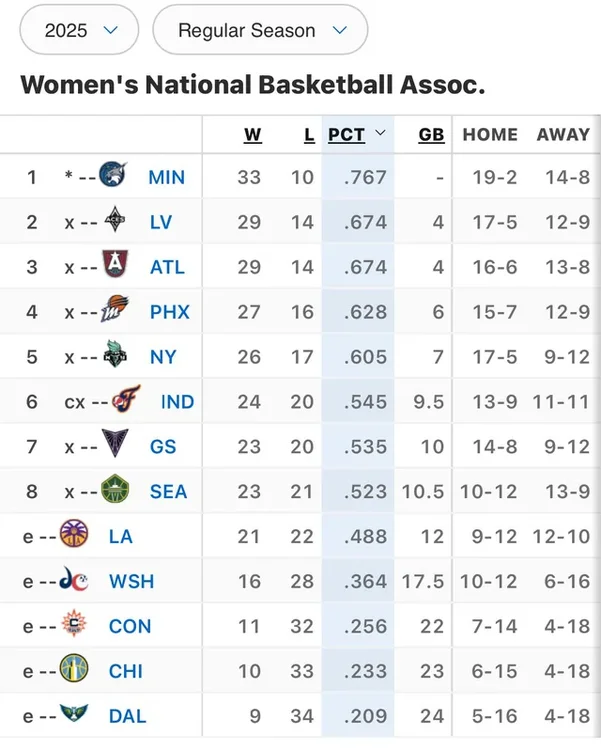
Task: Open the 2025 season year dropdown
Action: pos(80,30)
